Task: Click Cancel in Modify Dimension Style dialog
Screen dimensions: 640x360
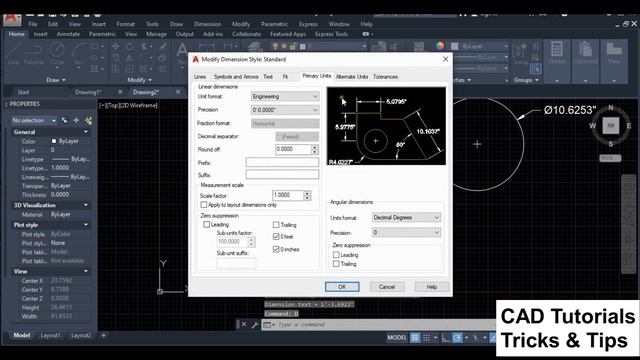Action: (387, 287)
